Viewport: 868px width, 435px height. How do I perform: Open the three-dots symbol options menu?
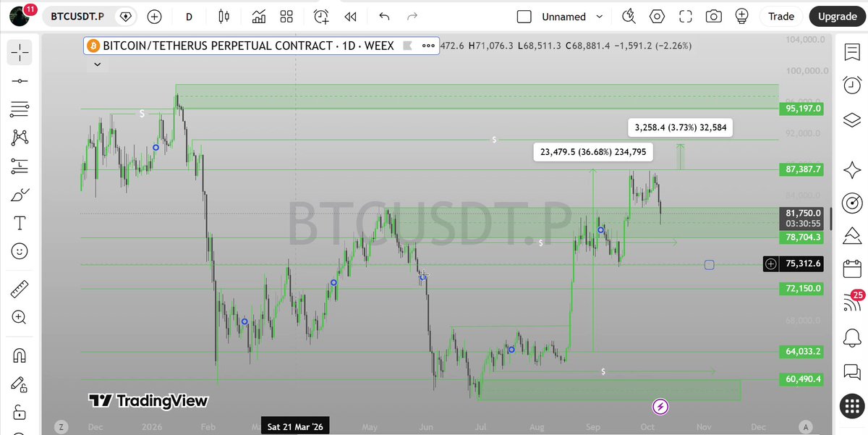[x=428, y=46]
